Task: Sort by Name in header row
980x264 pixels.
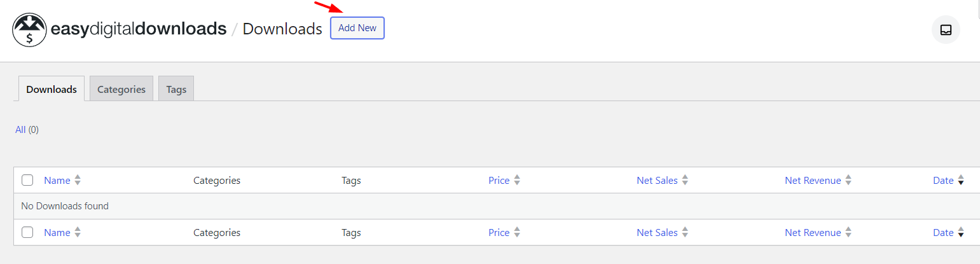Action: click(x=57, y=181)
